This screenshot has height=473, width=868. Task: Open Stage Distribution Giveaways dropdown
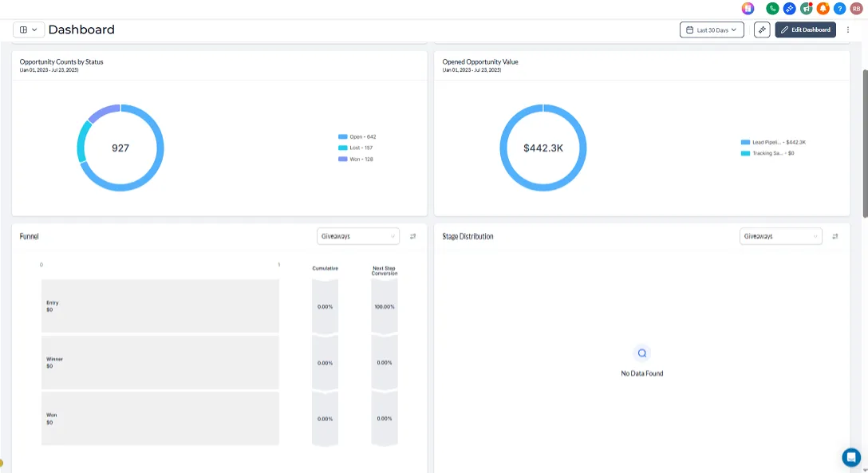pyautogui.click(x=780, y=236)
